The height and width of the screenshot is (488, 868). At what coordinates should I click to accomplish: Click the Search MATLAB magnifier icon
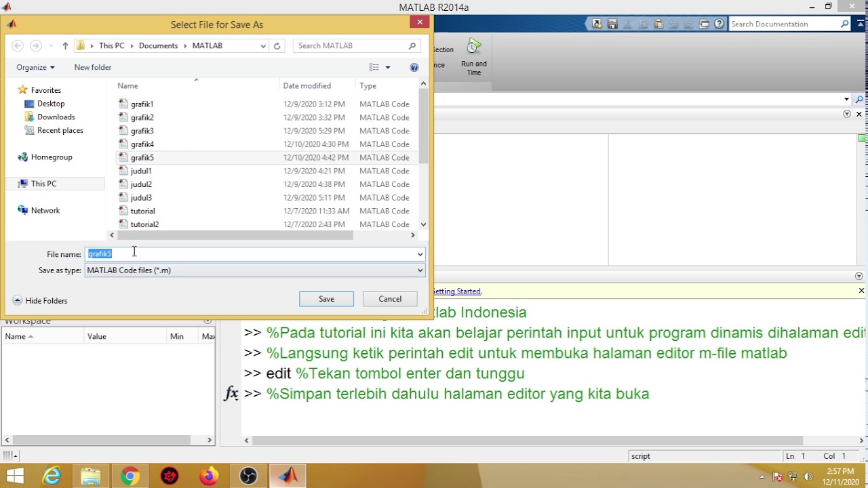tap(412, 45)
